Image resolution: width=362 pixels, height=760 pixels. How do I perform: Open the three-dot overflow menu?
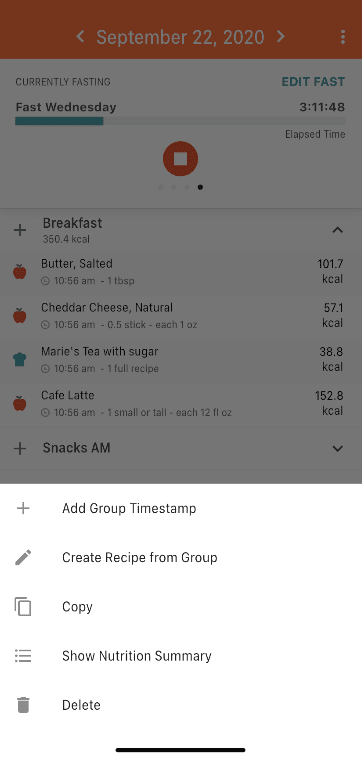pos(343,37)
